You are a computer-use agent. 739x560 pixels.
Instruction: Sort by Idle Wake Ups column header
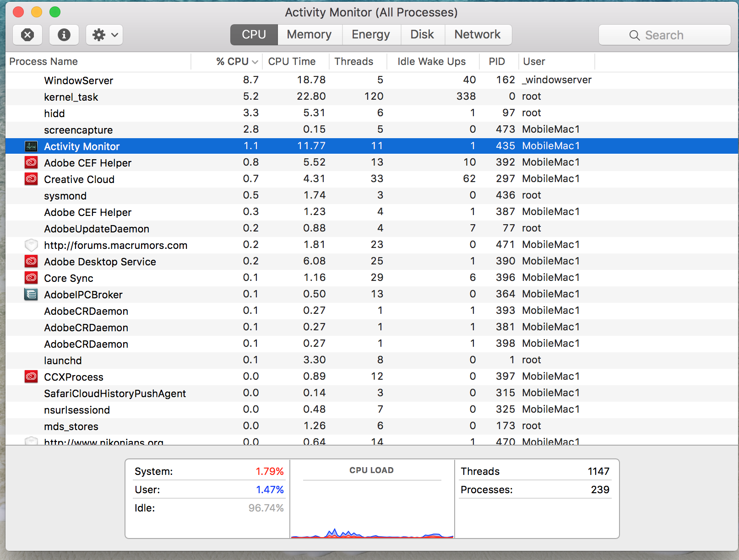click(x=433, y=61)
